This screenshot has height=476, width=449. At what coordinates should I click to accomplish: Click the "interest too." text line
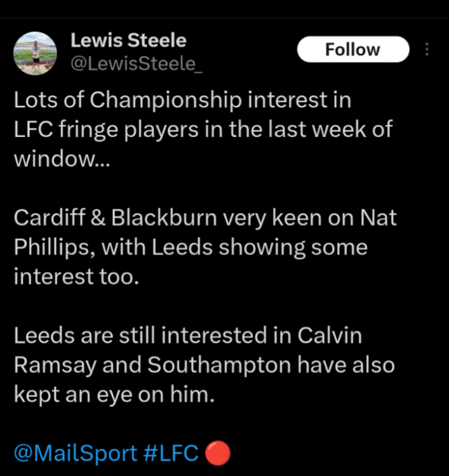tap(76, 277)
